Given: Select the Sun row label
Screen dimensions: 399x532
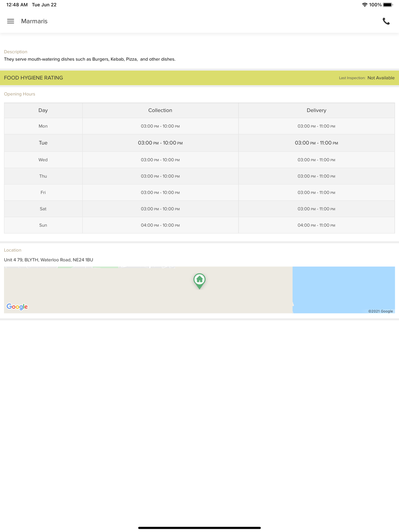Looking at the screenshot, I should (43, 225).
